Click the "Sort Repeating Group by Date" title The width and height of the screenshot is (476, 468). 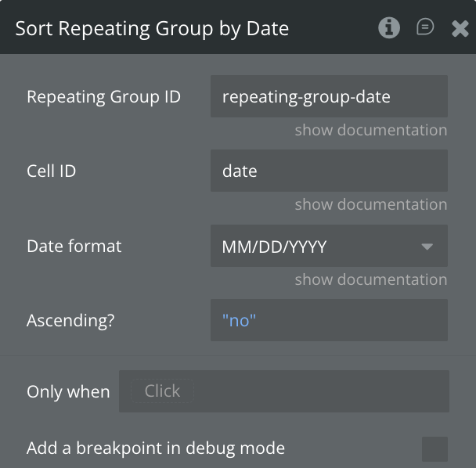[x=152, y=29]
